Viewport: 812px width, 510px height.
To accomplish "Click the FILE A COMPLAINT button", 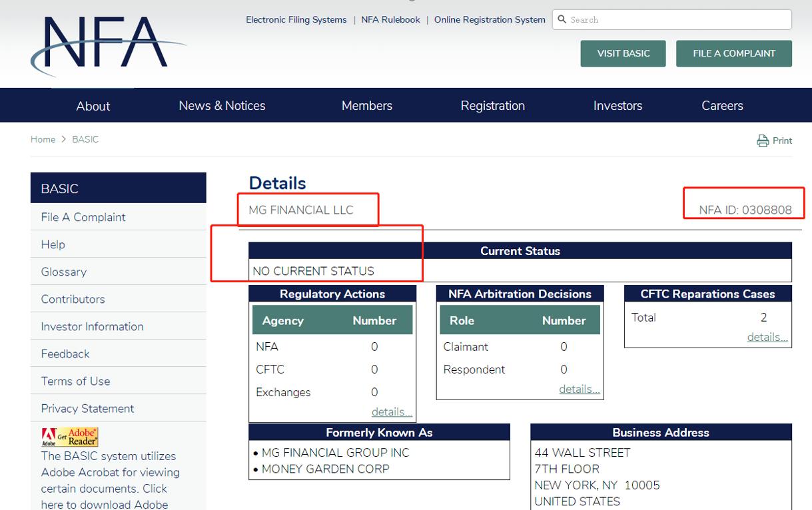I will click(734, 53).
